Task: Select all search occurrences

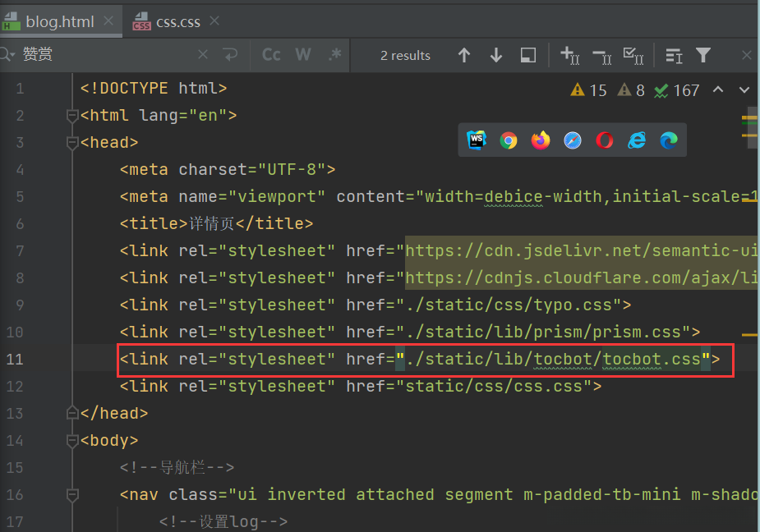Action: point(633,56)
